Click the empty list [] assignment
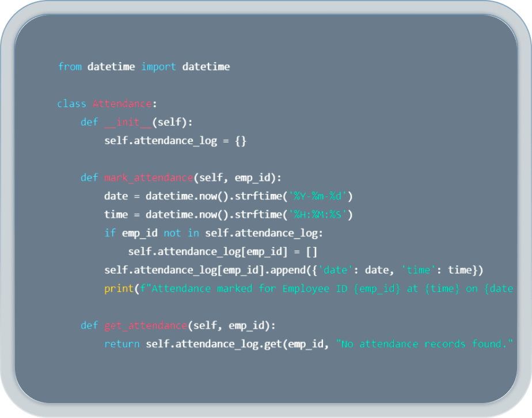The height and width of the screenshot is (418, 532). tap(311, 252)
